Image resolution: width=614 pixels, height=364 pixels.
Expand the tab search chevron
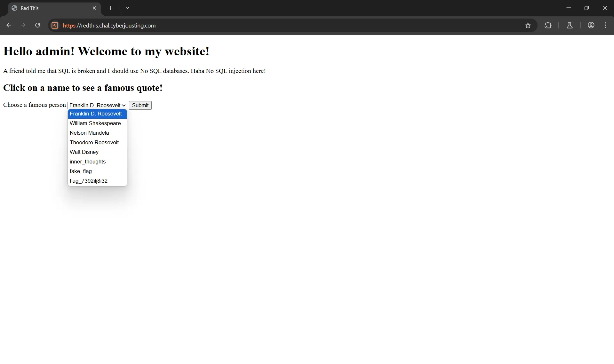coord(127,8)
